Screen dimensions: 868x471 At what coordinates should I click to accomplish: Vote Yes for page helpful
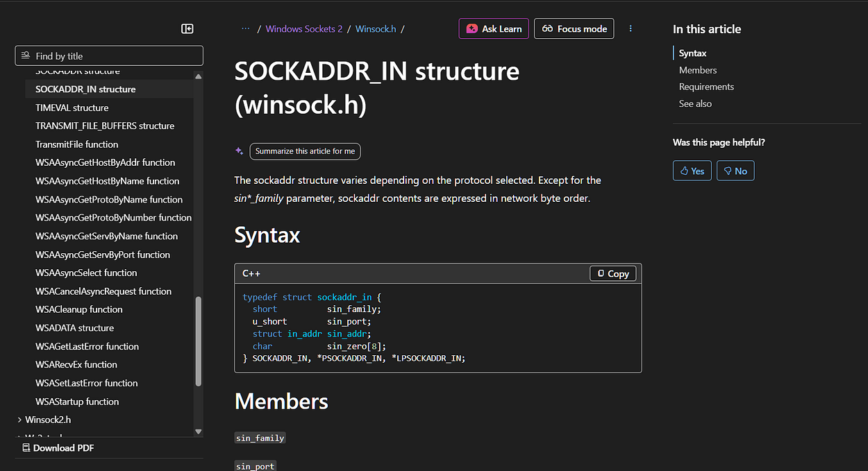[x=692, y=171]
